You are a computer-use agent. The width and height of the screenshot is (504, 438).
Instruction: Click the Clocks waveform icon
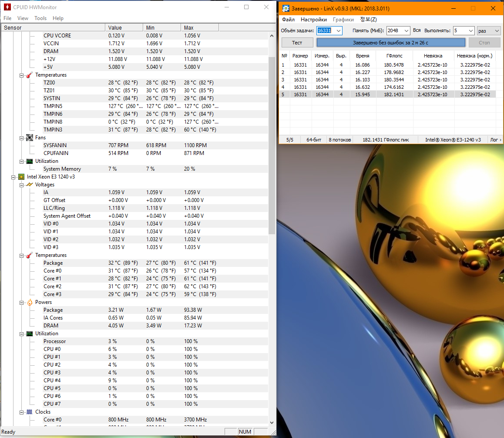click(29, 412)
